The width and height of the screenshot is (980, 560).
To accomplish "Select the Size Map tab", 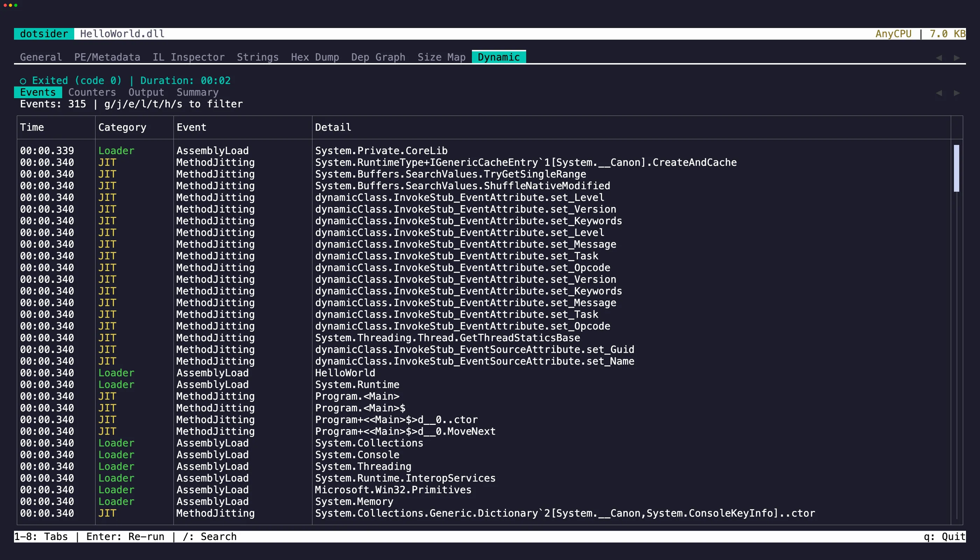I will click(441, 57).
